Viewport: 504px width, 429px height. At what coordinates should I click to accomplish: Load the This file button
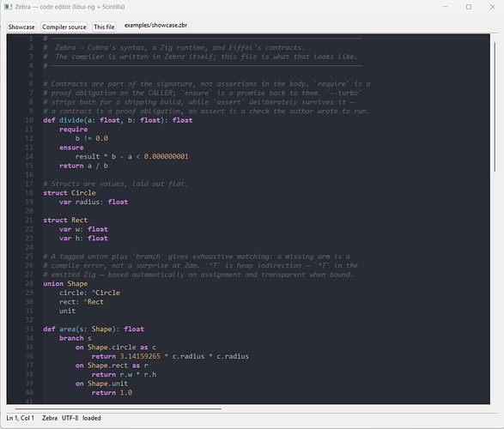pos(104,27)
